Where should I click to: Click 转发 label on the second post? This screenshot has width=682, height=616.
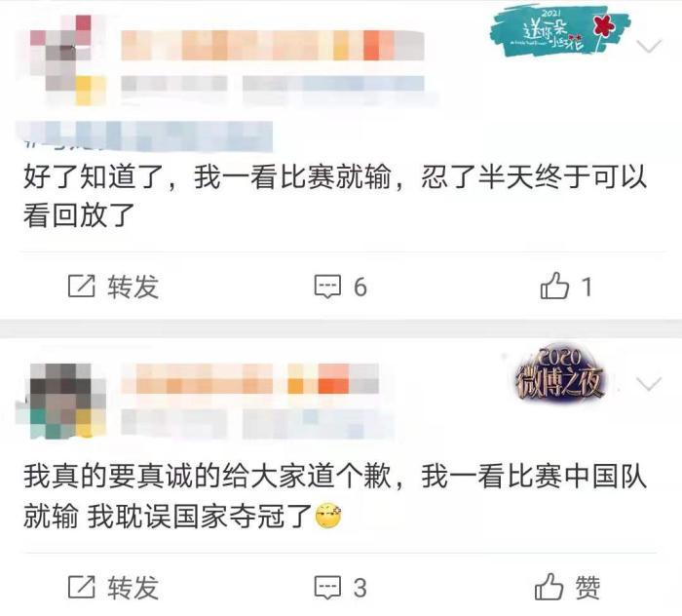coord(133,588)
